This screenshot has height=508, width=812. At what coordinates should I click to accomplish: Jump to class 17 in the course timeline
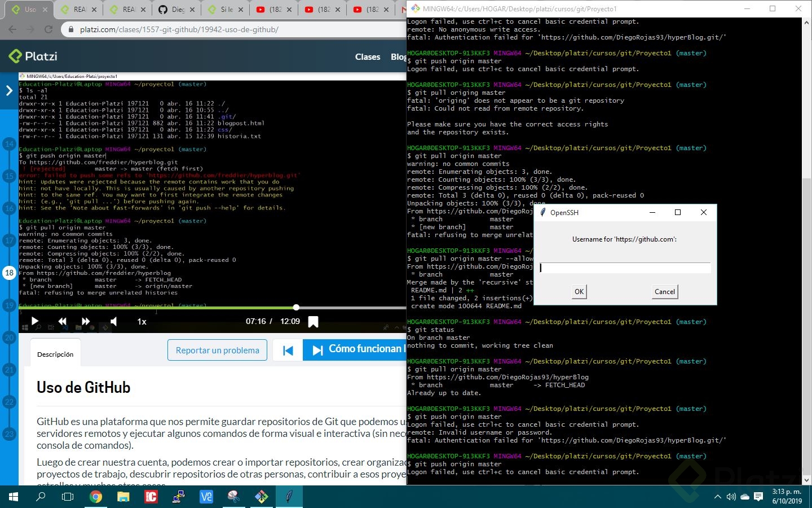coord(9,240)
